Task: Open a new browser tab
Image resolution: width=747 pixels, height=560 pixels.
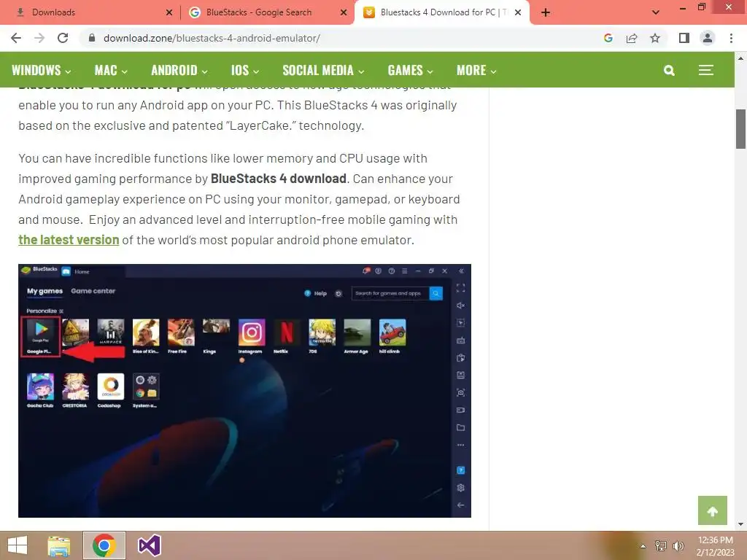Action: (x=546, y=12)
